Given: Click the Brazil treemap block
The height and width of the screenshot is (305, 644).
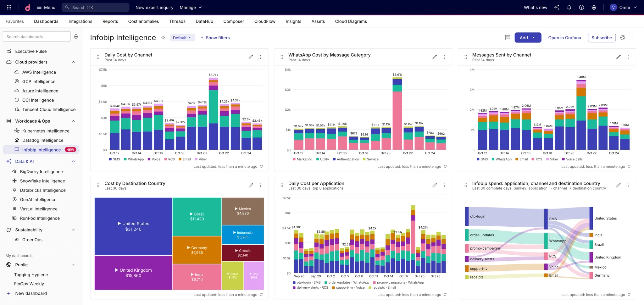Looking at the screenshot, I should pyautogui.click(x=197, y=217).
